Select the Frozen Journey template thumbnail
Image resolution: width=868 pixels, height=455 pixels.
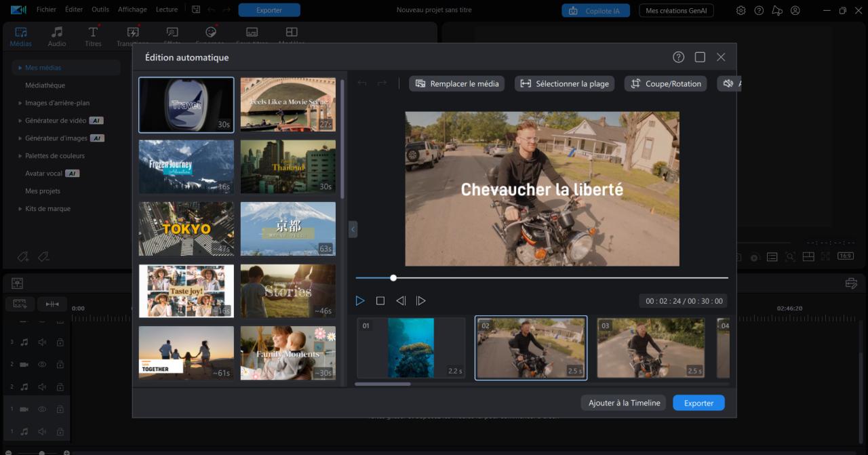click(186, 167)
